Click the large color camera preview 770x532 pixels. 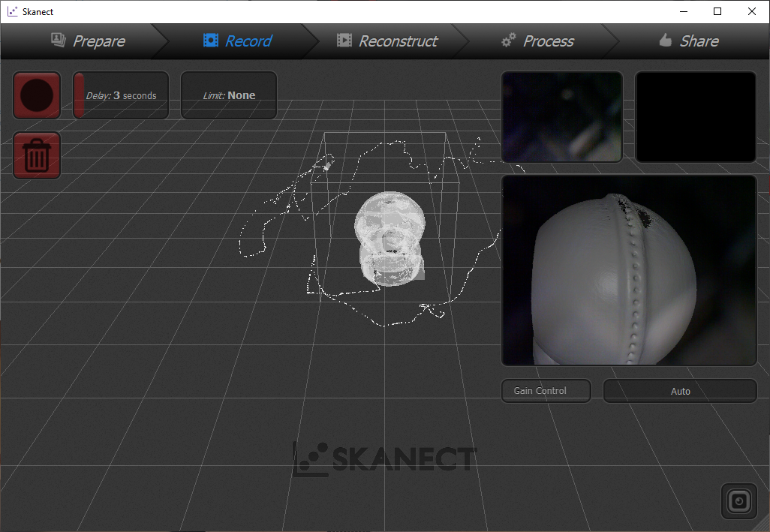[x=629, y=270]
